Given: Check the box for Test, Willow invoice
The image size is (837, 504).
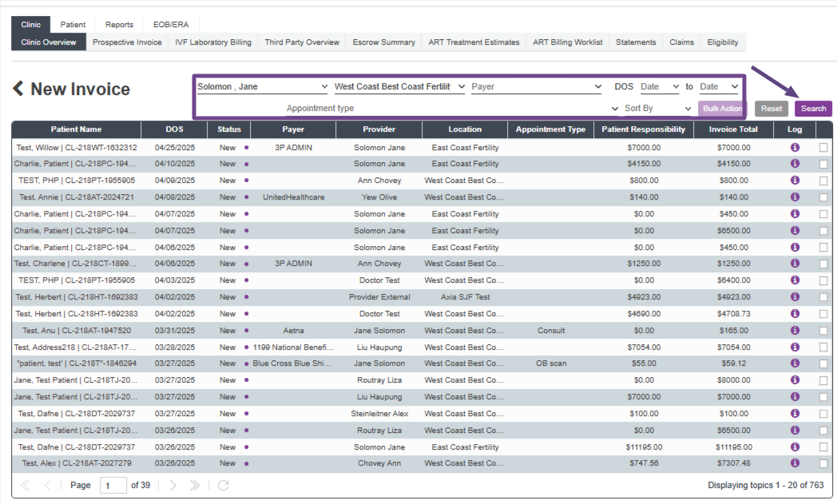Looking at the screenshot, I should coord(823,147).
